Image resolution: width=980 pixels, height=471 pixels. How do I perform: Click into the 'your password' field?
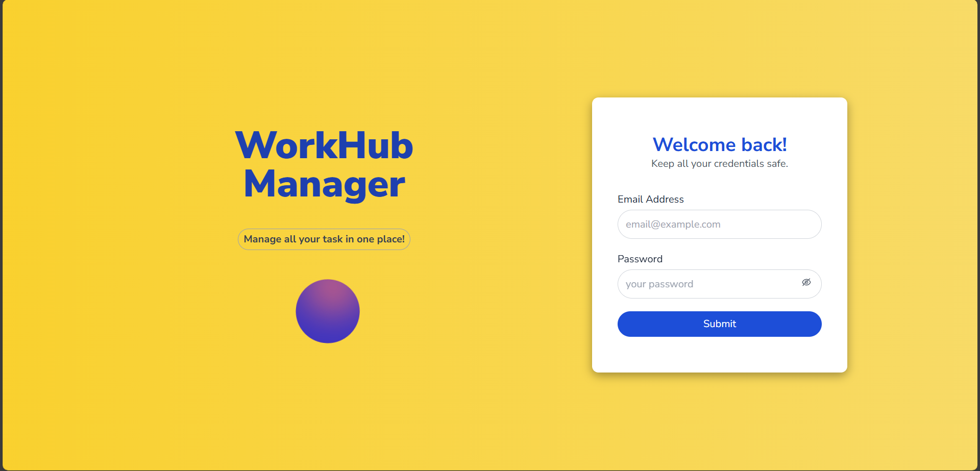click(704, 284)
